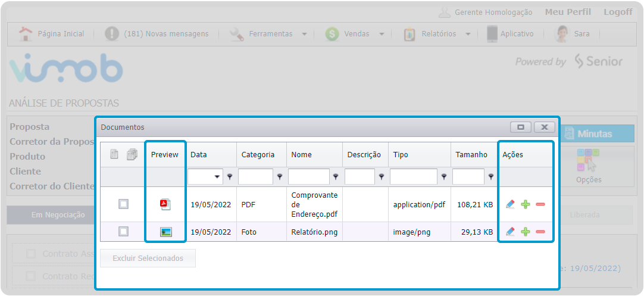Open the Opções colored squares icon
This screenshot has width=644, height=296.
pyautogui.click(x=588, y=160)
